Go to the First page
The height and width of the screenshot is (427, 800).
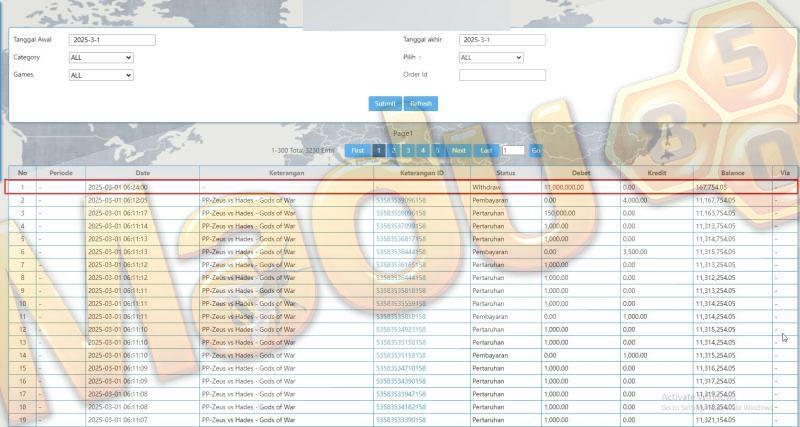pos(358,150)
